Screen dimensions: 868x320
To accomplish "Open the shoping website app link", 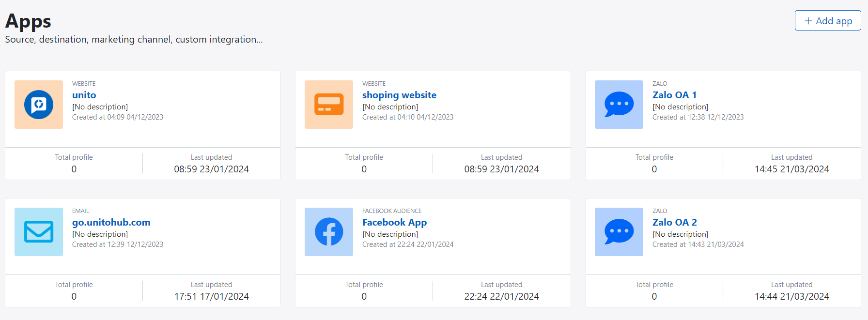I will [399, 95].
